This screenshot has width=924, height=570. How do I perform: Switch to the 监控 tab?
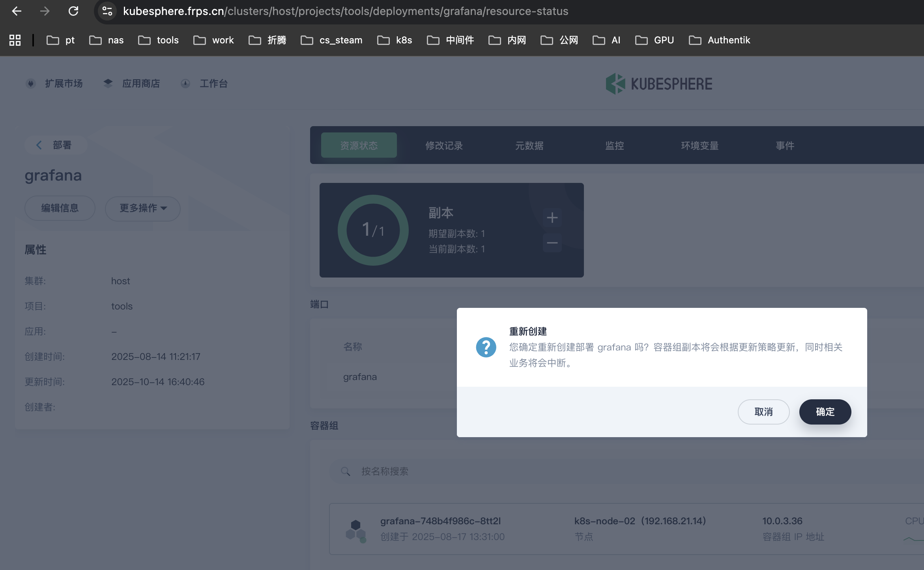pyautogui.click(x=614, y=145)
